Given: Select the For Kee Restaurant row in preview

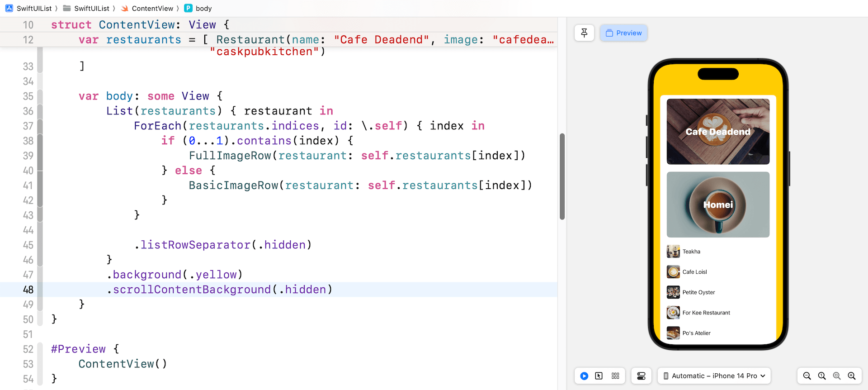Looking at the screenshot, I should 718,313.
